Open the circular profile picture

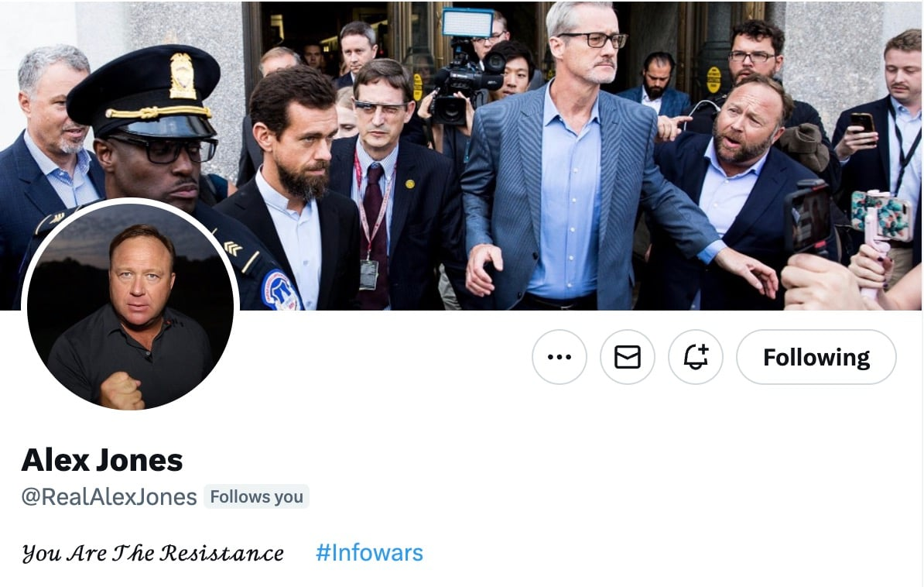(130, 307)
